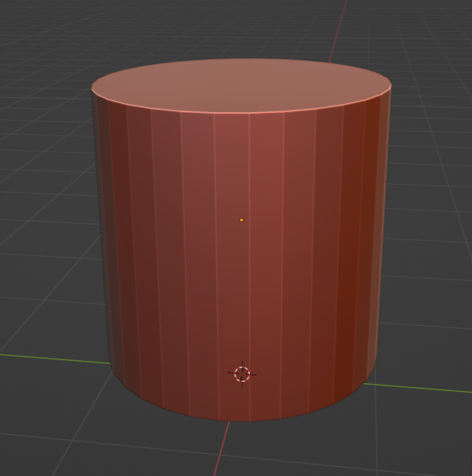Click the back rim edge of the top face
Image resolution: width=472 pixels, height=476 pixels.
[241, 60]
